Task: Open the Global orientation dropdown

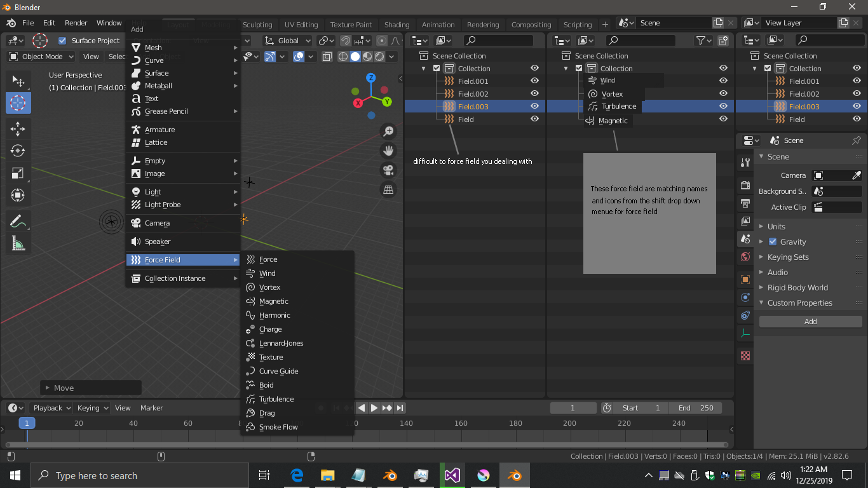Action: pyautogui.click(x=288, y=41)
